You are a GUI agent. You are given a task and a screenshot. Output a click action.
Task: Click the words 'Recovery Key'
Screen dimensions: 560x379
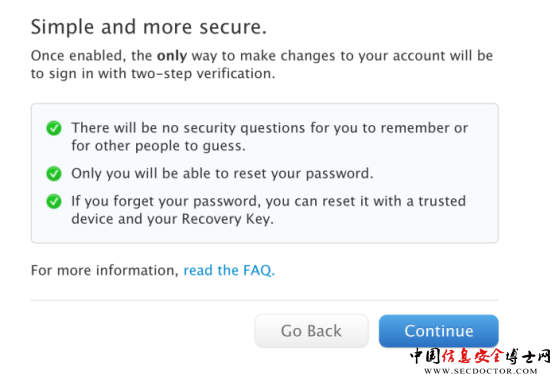coord(226,219)
